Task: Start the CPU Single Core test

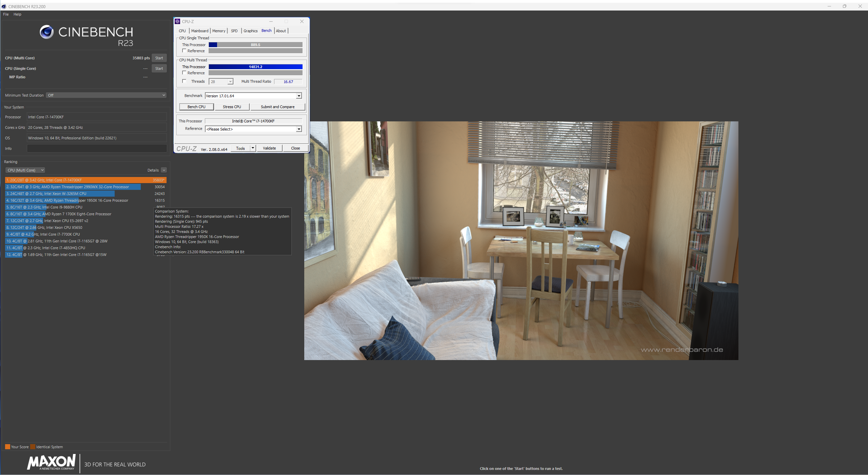Action: [159, 68]
